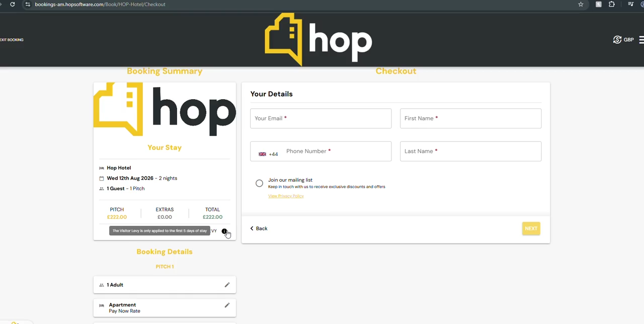Bookmark this page with the star icon
644x324 pixels.
(581, 5)
